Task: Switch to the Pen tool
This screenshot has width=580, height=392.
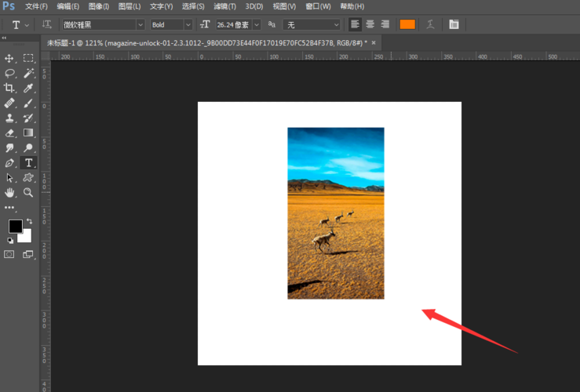Action: click(9, 163)
